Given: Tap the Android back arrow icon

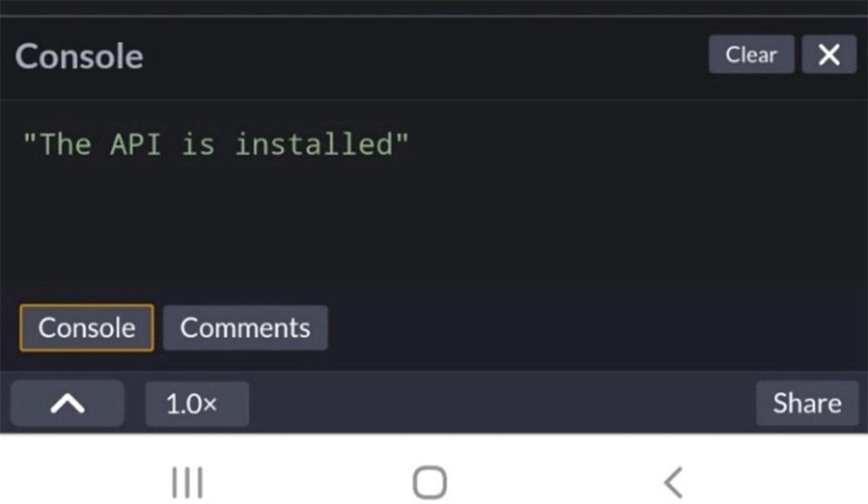Looking at the screenshot, I should [x=673, y=482].
